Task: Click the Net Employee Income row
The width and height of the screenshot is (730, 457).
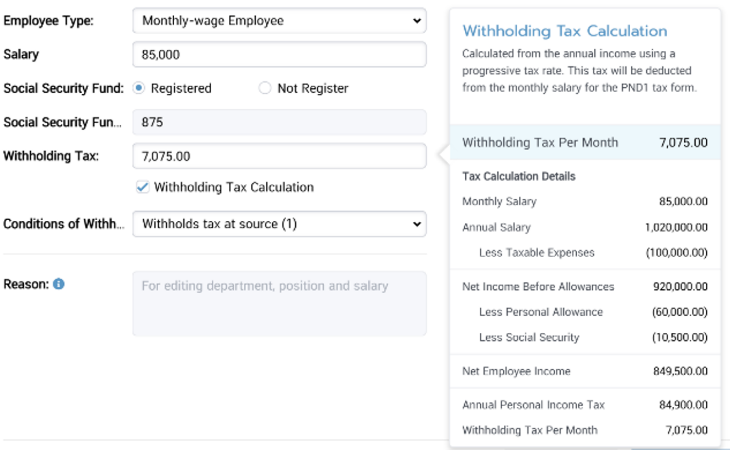Action: [x=584, y=371]
